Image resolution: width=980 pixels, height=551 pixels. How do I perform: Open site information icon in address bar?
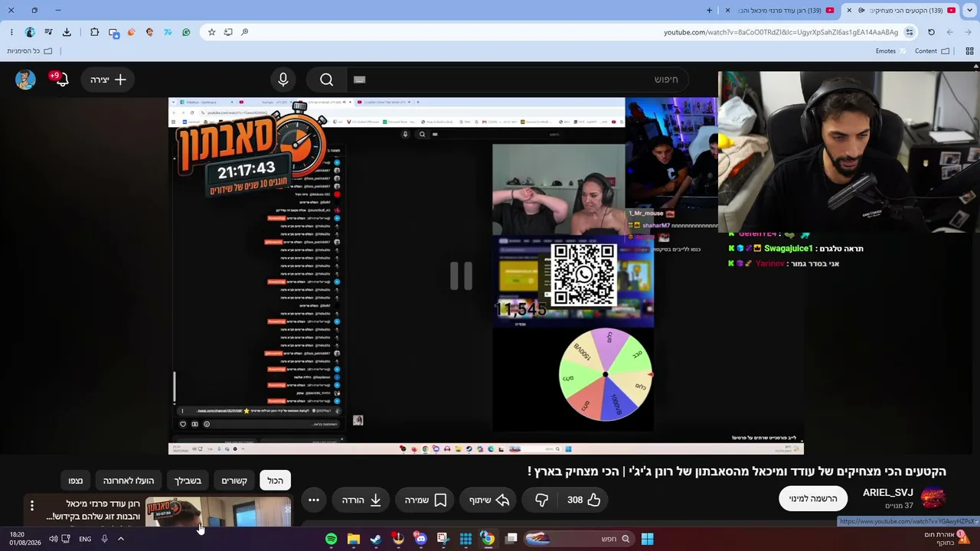tap(910, 32)
